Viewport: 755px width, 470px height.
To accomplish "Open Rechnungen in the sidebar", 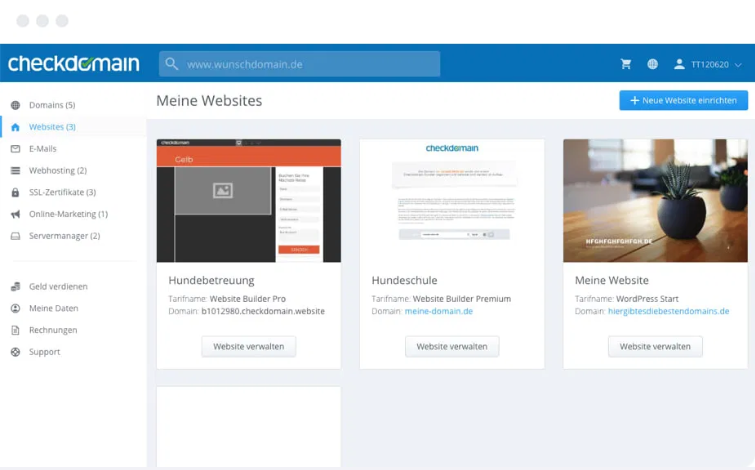I will (53, 330).
